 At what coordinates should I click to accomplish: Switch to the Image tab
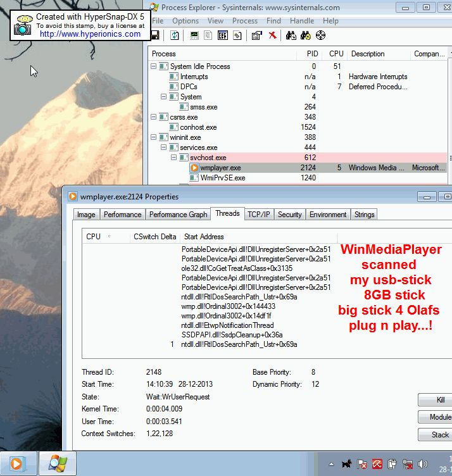pos(86,215)
